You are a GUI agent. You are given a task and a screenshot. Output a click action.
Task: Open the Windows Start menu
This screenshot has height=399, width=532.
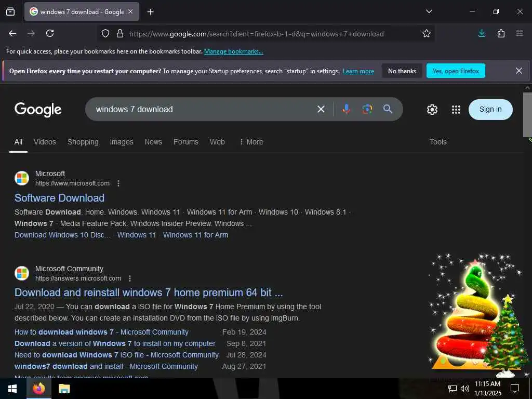(x=12, y=389)
